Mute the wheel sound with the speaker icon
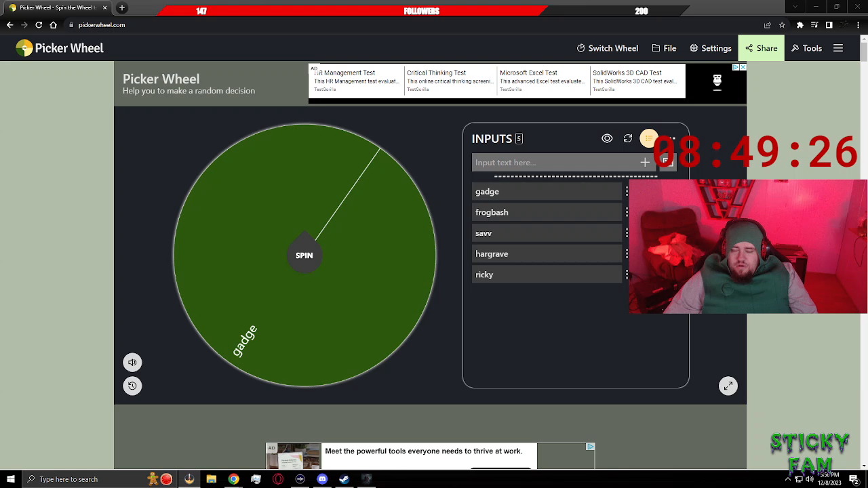Screen dimensions: 868x488 pyautogui.click(x=132, y=362)
